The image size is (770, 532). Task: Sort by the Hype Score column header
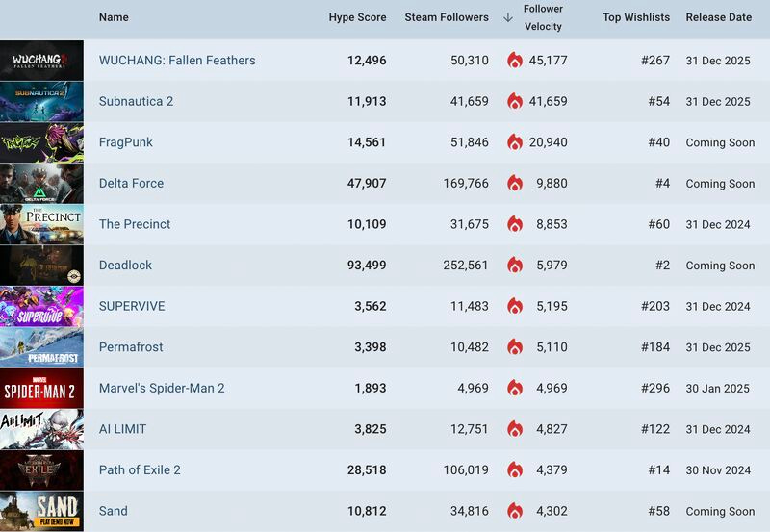click(357, 17)
